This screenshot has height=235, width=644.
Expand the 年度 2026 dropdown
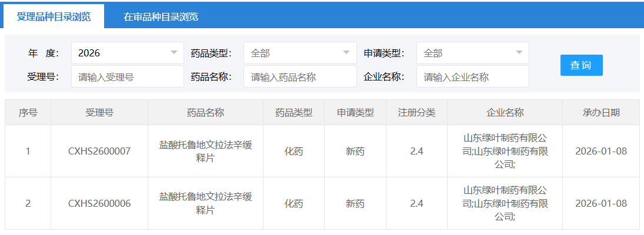click(127, 53)
